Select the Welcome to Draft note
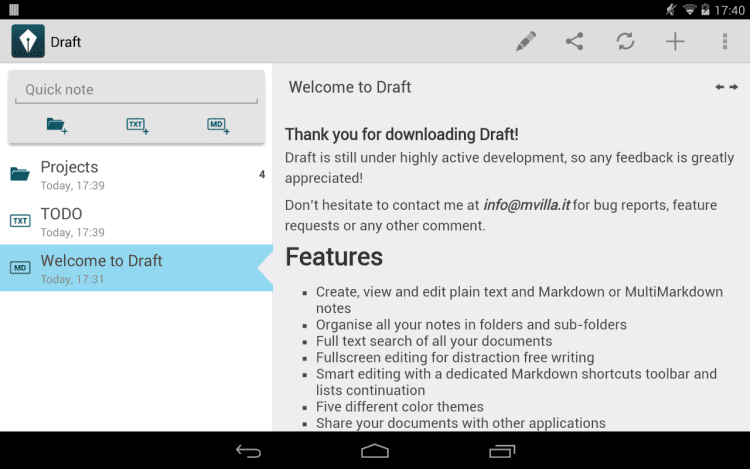This screenshot has height=469, width=750. 136,268
